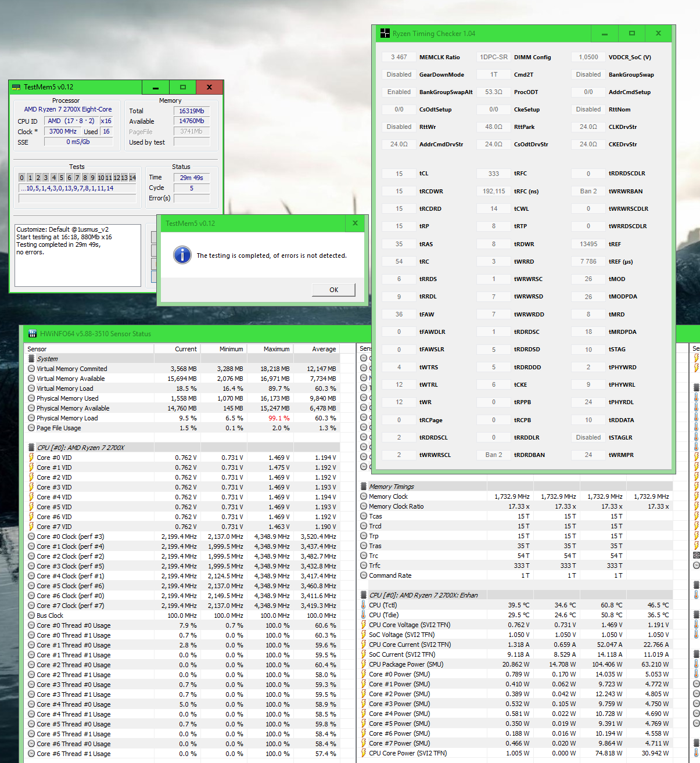This screenshot has width=700, height=763.
Task: Click the Ryzen Timing Checker title bar icon
Action: [385, 34]
